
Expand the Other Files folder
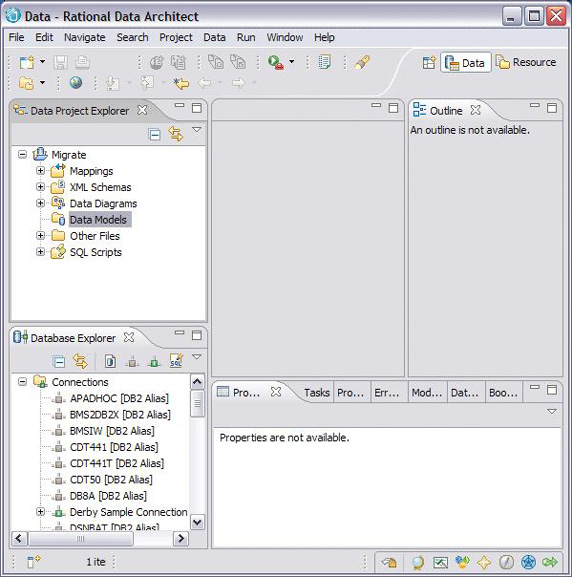coord(40,235)
